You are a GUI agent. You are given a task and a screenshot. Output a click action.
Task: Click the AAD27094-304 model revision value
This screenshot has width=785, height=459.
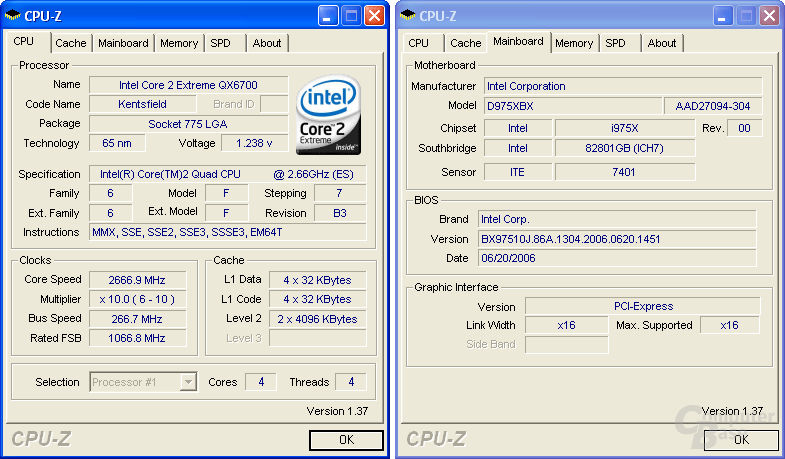coord(713,106)
